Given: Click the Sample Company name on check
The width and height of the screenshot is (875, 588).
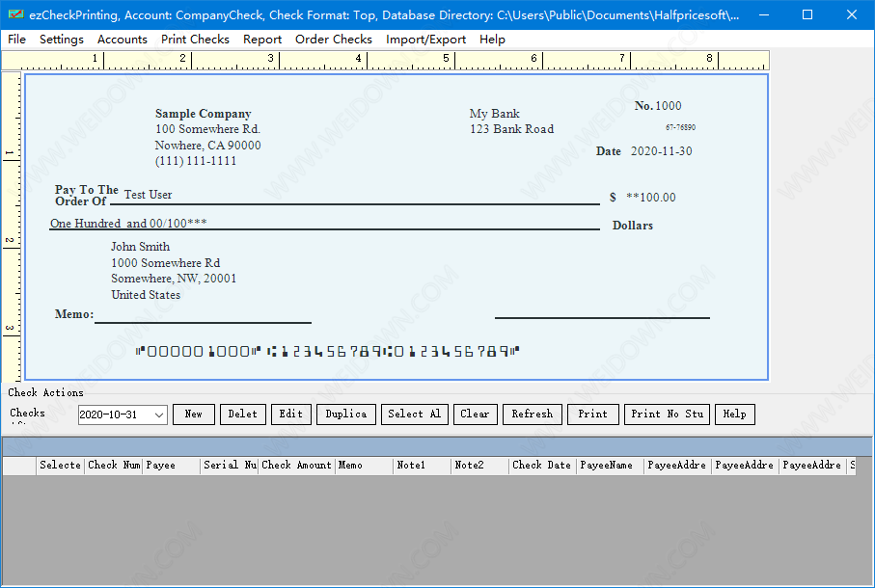Looking at the screenshot, I should coord(204,114).
